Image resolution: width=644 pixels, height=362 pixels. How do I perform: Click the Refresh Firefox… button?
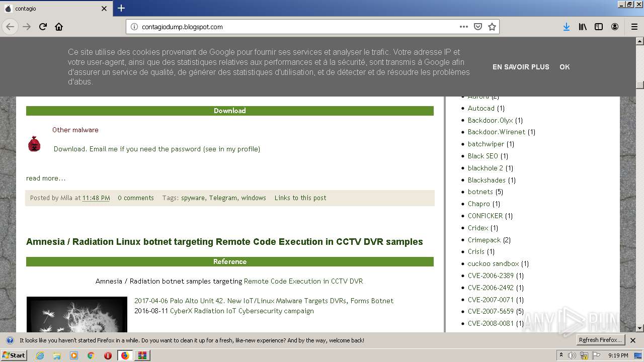600,340
